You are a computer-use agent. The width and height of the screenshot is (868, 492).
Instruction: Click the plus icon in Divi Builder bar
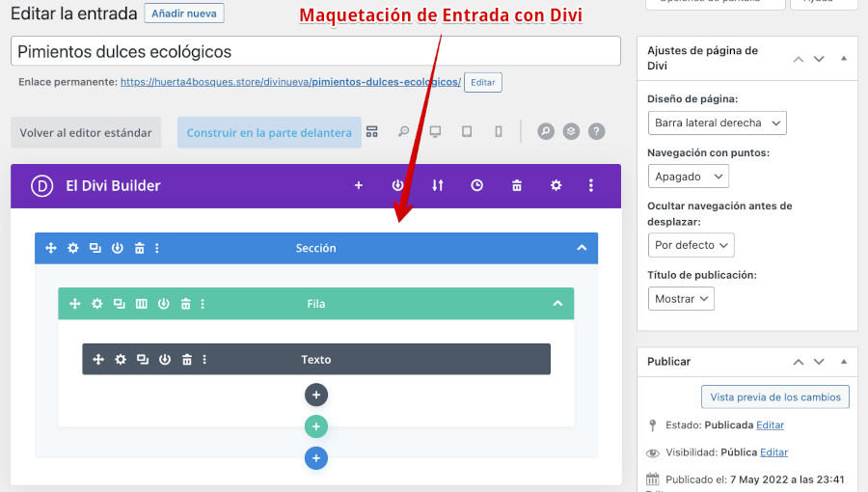pyautogui.click(x=358, y=185)
